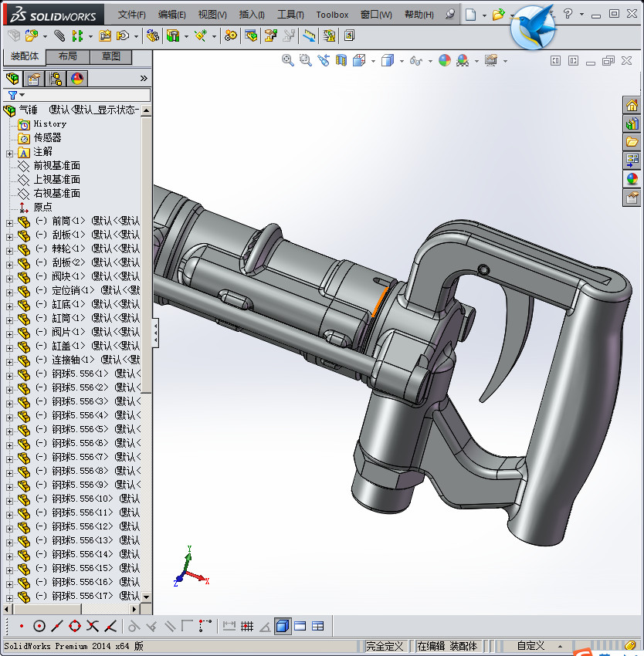Screen dimensions: 644x656
Task: Open the 文件(F) menu
Action: 131,15
